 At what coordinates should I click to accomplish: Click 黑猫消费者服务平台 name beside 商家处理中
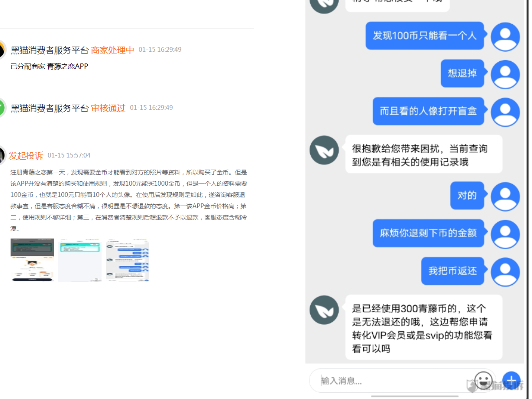click(50, 50)
